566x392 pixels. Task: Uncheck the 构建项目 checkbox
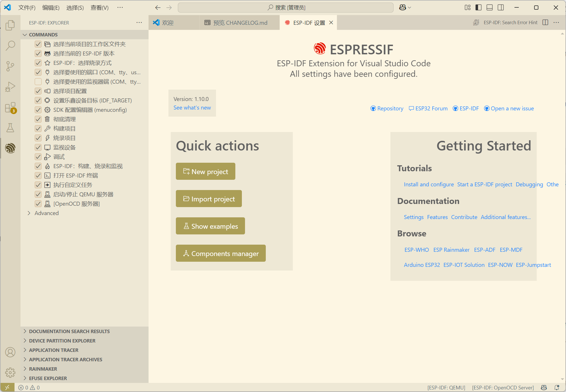[x=38, y=129]
